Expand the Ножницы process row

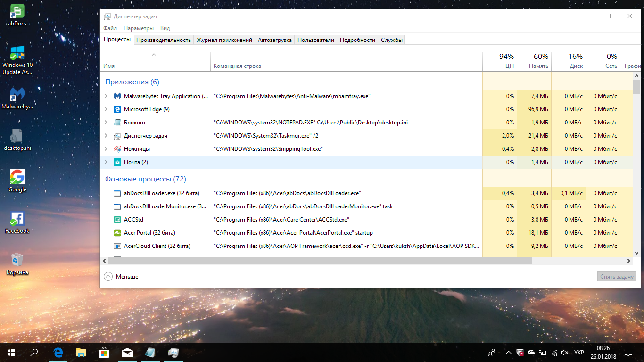pos(106,149)
